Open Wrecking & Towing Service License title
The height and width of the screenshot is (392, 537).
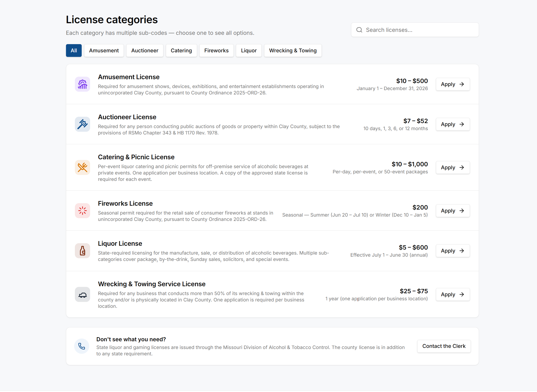coord(152,284)
